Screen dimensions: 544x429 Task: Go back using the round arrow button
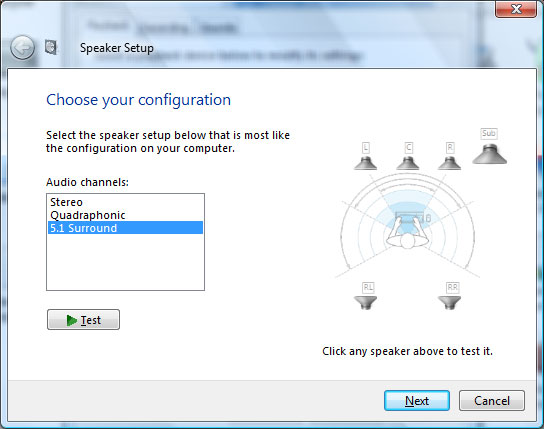coord(23,48)
